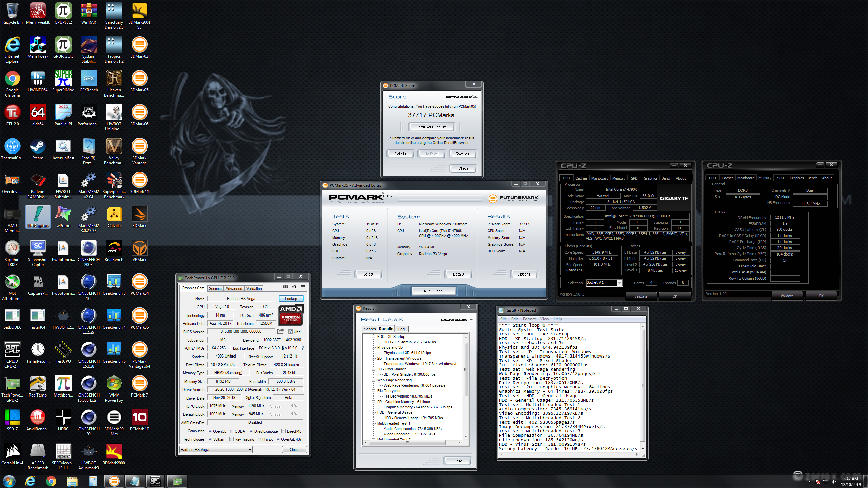Open the RealBench desktop shortcut
The width and height of the screenshot is (868, 488).
tap(114, 251)
